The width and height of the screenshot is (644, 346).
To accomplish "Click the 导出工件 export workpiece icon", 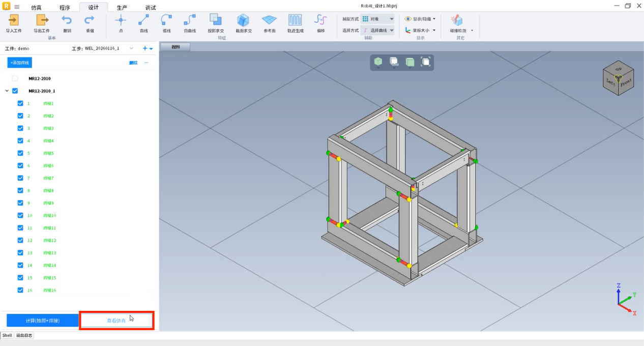I will click(x=42, y=20).
